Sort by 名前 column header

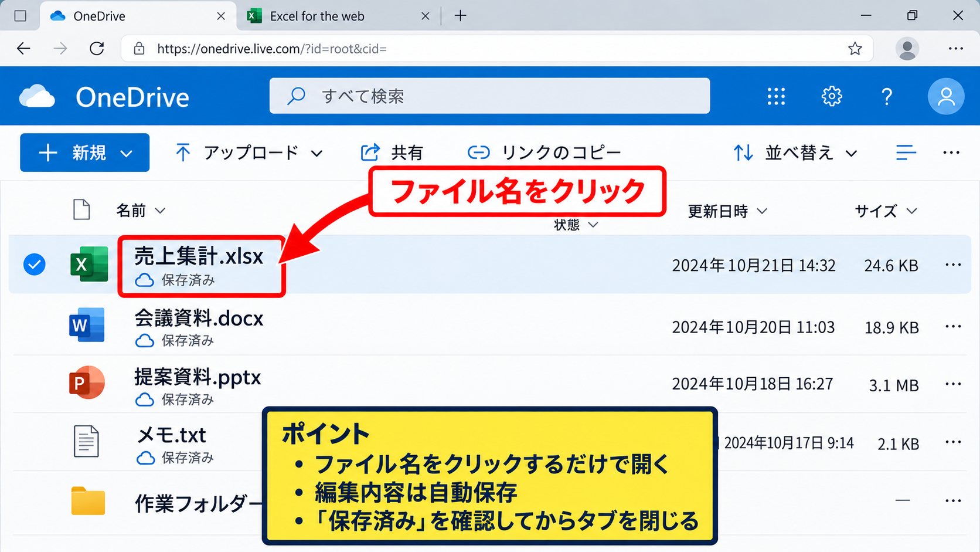[x=141, y=210]
